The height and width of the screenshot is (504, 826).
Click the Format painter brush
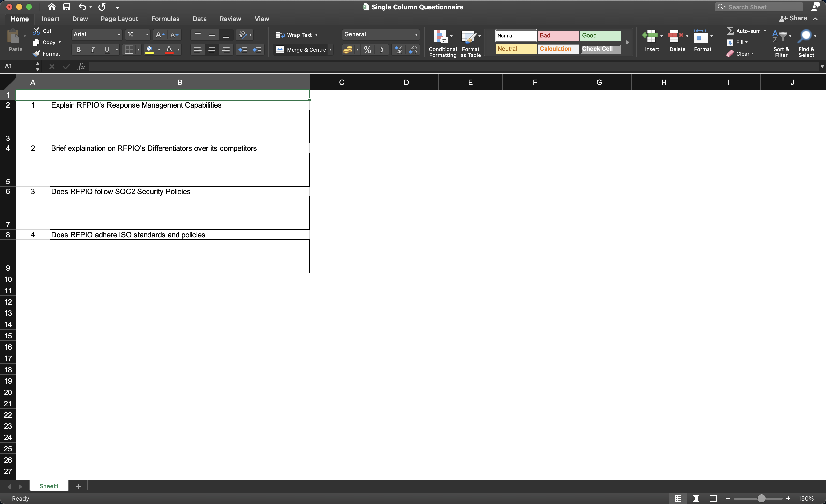point(37,54)
